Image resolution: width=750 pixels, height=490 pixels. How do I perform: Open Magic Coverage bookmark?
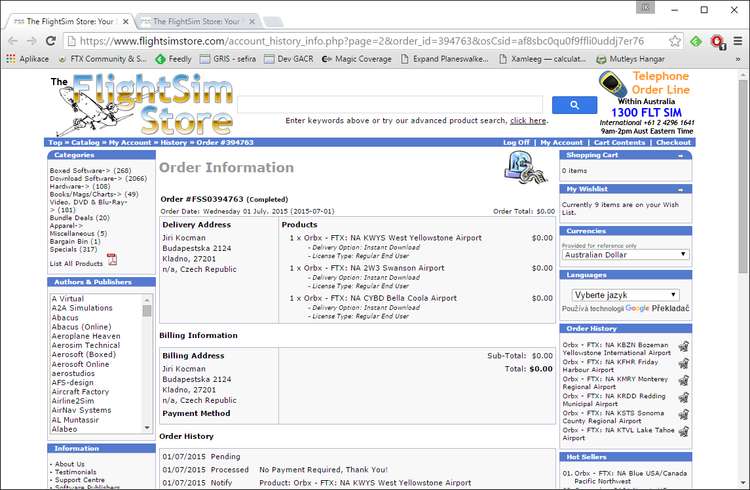357,59
